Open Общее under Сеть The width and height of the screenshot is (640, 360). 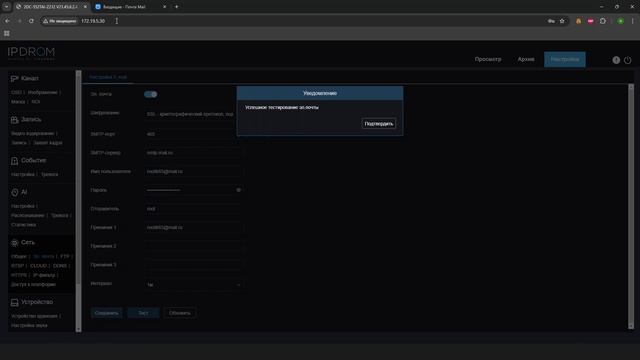[x=19, y=256]
